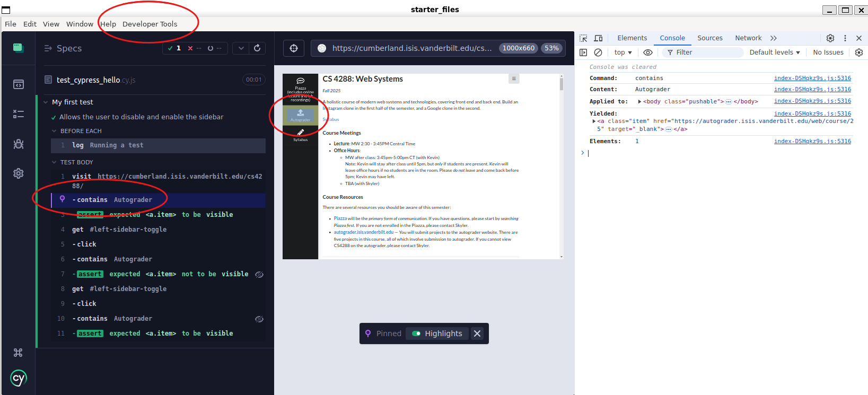868x395 pixels.
Task: Open the Cypress Debug bug icon
Action: click(x=19, y=144)
